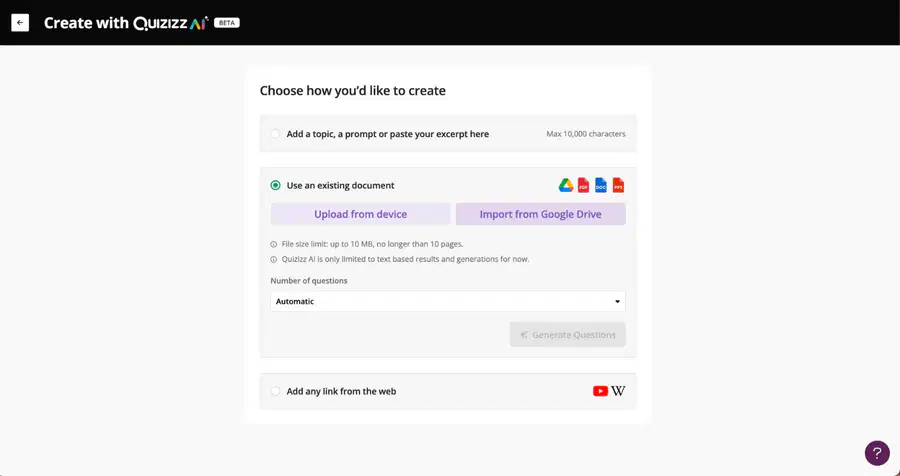Screen dimensions: 900x476
Task: Click the BETA badge
Action: [227, 23]
